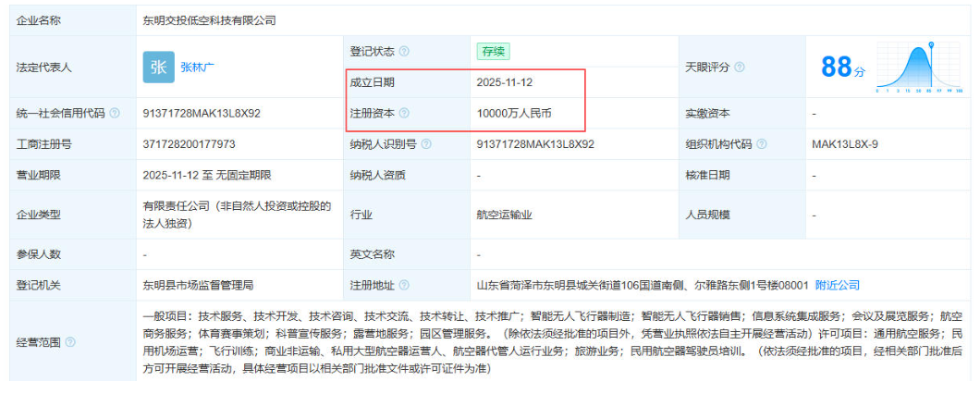This screenshot has height=394, width=980.
Task: Click the help icon beside 经营范围
Action: [71, 343]
